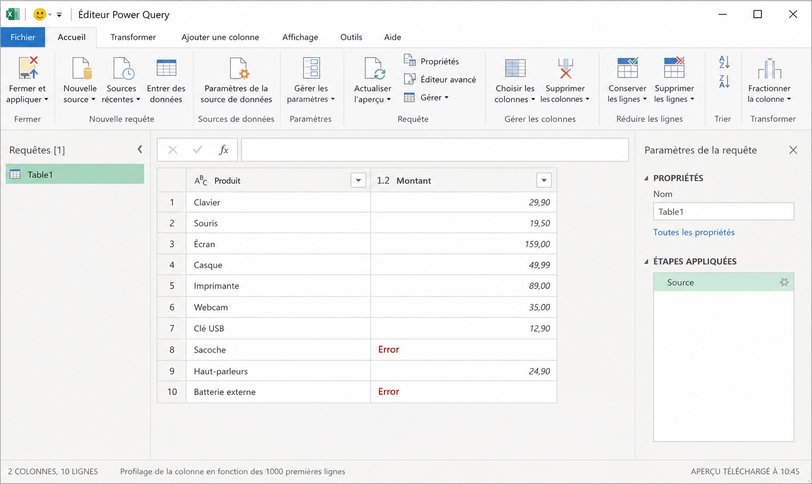Screen dimensions: 812x484
Task: Open the Fichier tab
Action: 23,37
